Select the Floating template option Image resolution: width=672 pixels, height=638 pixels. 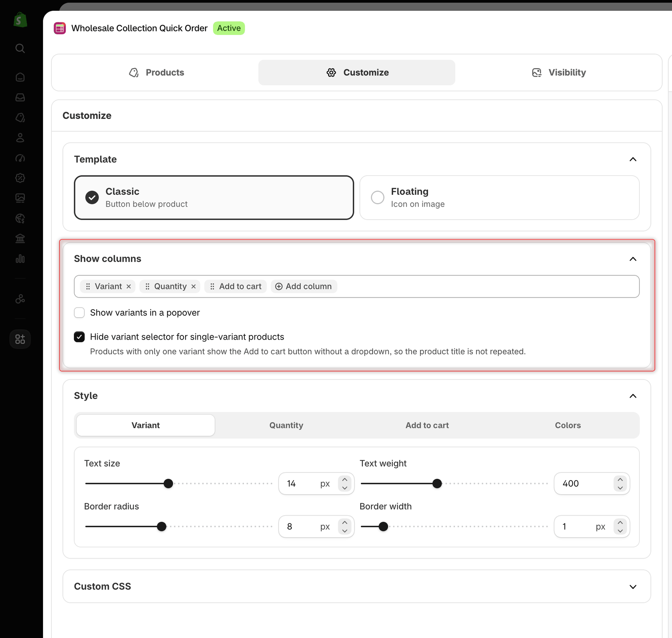pos(499,198)
